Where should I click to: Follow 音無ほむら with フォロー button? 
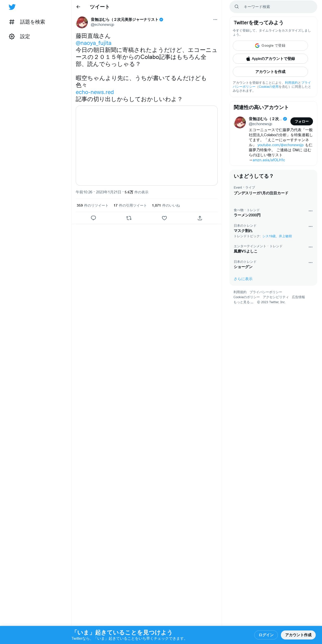[x=301, y=121]
